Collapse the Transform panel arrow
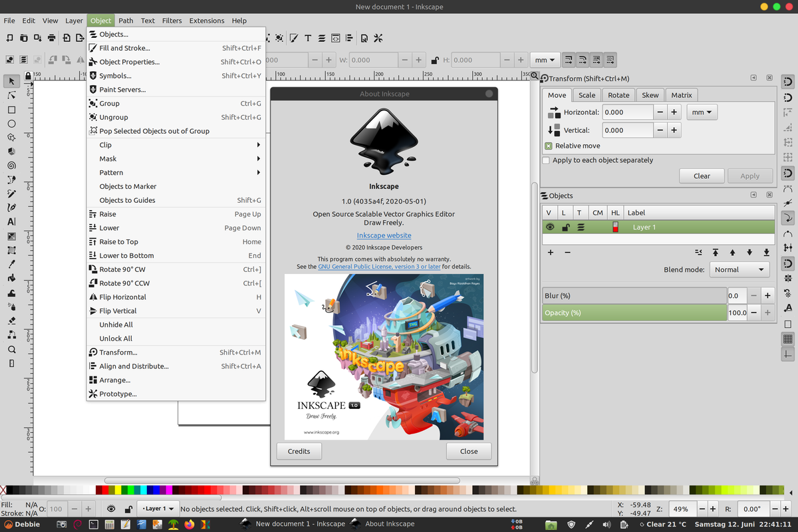 [x=753, y=78]
